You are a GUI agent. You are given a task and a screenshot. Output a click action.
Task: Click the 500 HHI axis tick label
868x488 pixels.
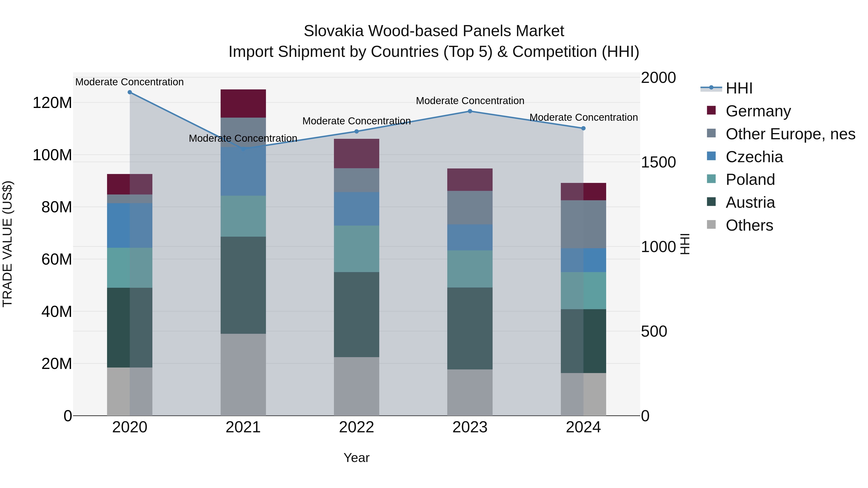(x=654, y=331)
